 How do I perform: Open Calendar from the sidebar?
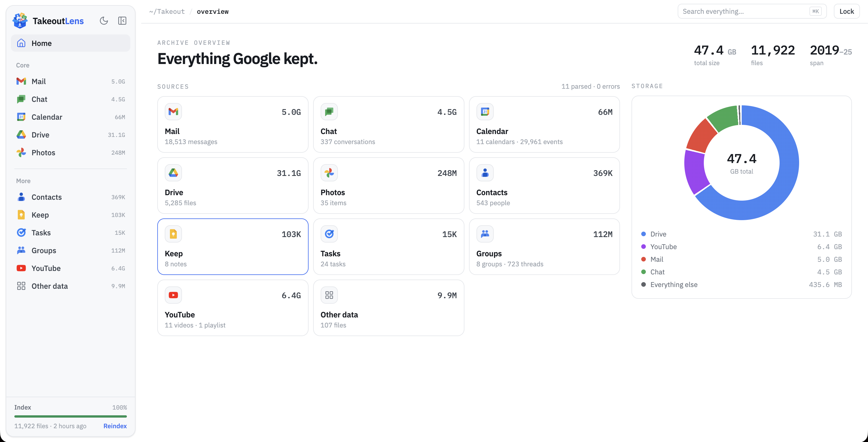pos(70,117)
